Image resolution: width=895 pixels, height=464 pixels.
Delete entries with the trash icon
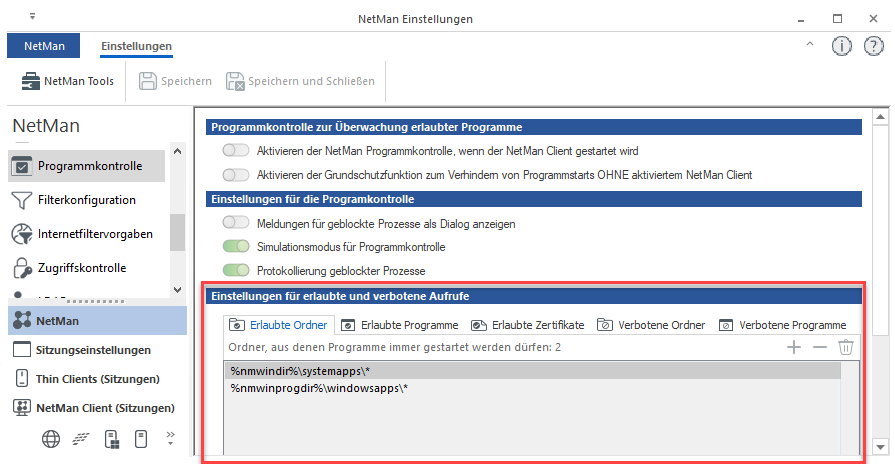coord(845,347)
